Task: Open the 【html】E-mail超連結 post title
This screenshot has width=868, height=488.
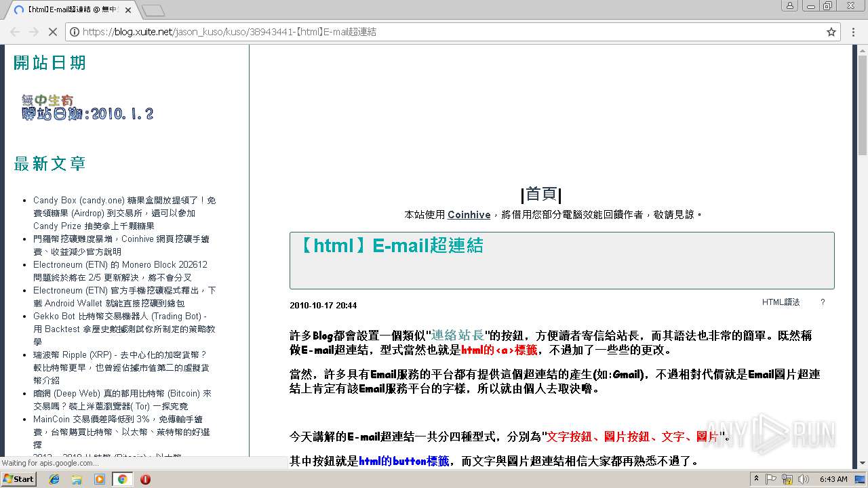Action: 390,245
